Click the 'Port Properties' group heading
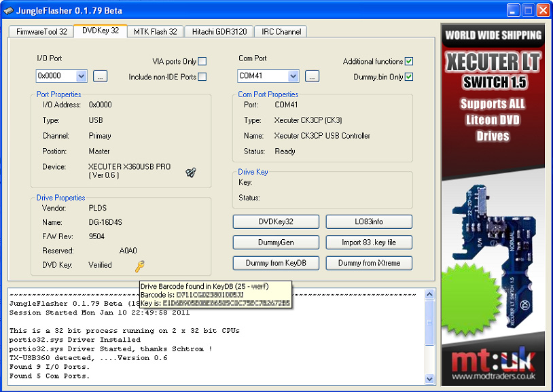 point(58,94)
